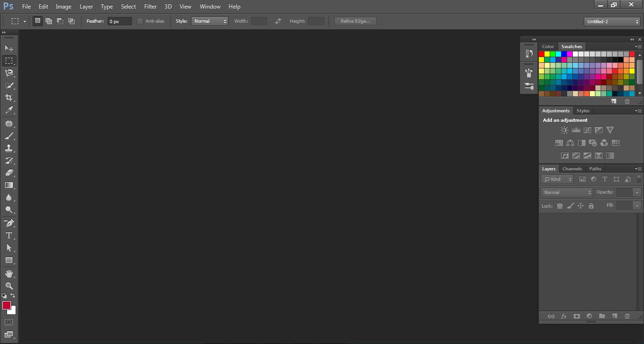Open the Window menu
The width and height of the screenshot is (644, 344).
pos(210,7)
